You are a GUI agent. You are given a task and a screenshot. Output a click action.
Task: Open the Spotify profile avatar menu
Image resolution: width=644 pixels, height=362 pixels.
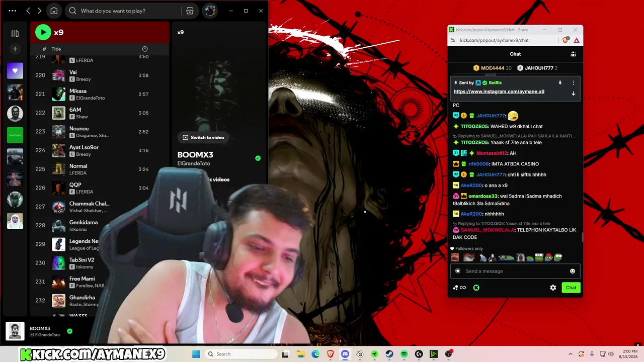pos(210,11)
